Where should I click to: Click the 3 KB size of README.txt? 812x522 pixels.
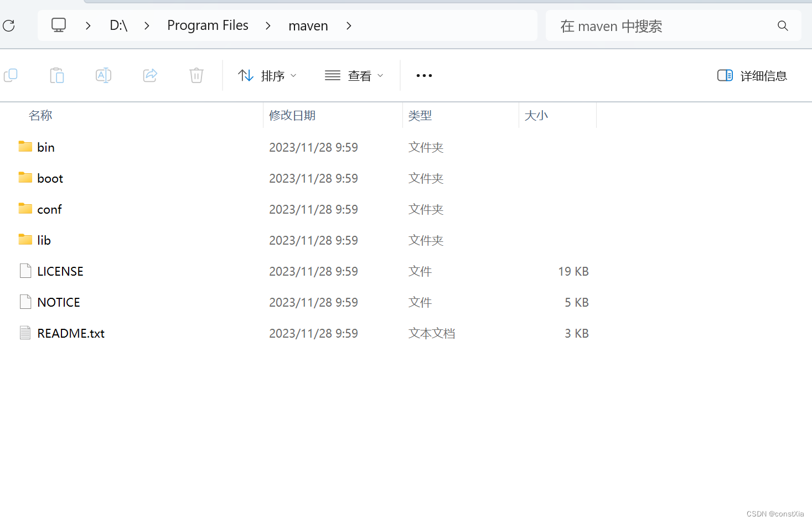(x=577, y=333)
